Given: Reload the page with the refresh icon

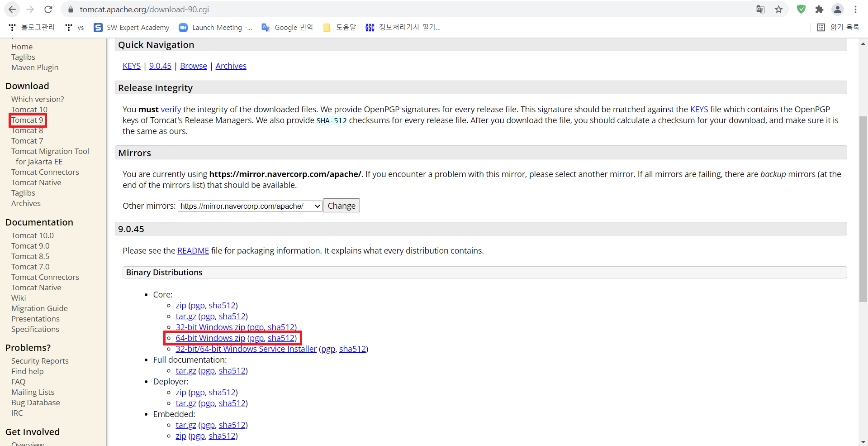Looking at the screenshot, I should 48,10.
